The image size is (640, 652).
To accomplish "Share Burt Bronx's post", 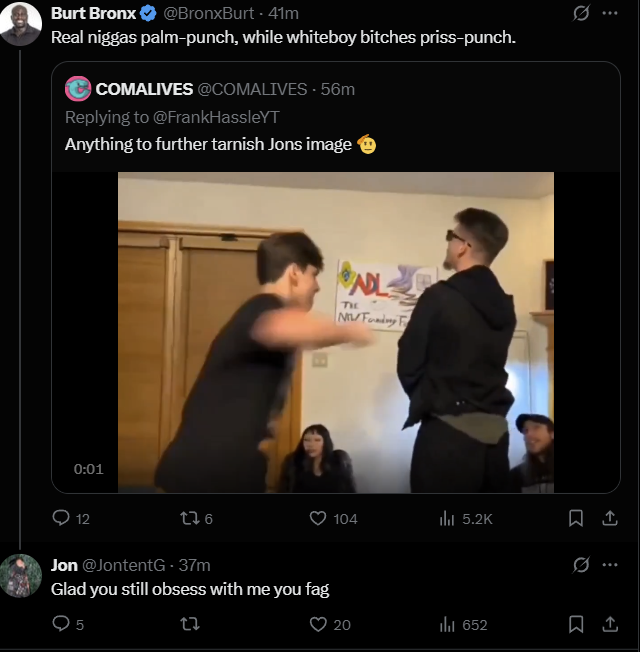I will pyautogui.click(x=609, y=518).
